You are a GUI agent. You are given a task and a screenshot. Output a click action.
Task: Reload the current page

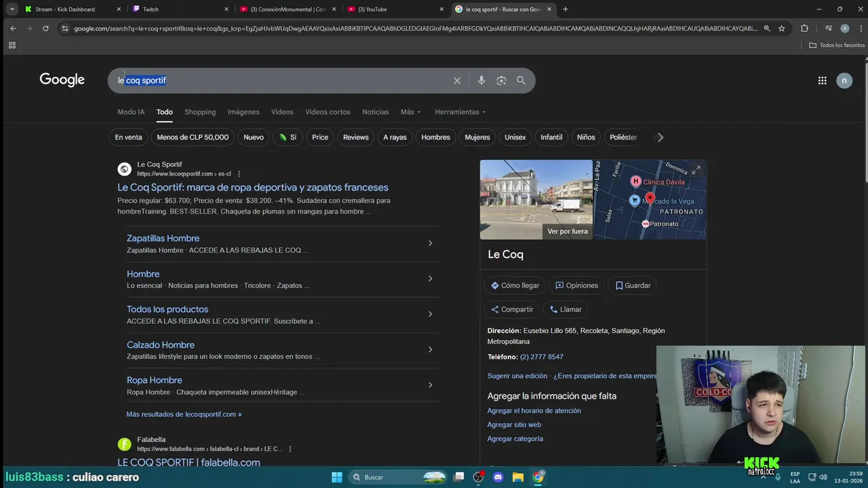click(45, 28)
